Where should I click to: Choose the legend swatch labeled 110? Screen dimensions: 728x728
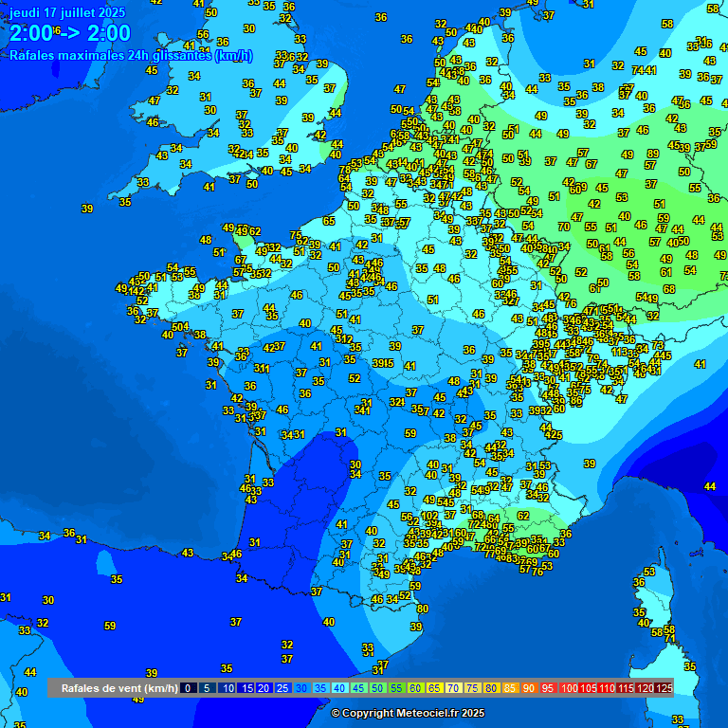coord(606,688)
